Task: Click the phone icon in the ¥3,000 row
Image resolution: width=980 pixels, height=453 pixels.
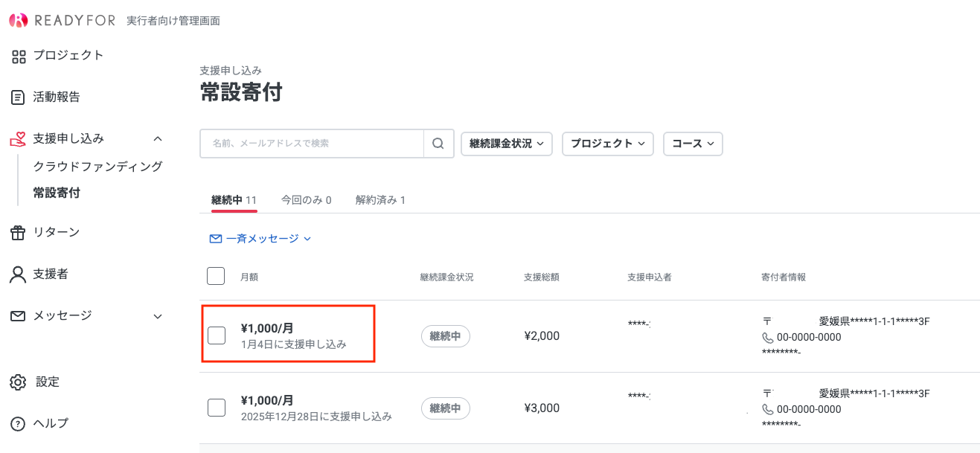Action: pyautogui.click(x=768, y=410)
